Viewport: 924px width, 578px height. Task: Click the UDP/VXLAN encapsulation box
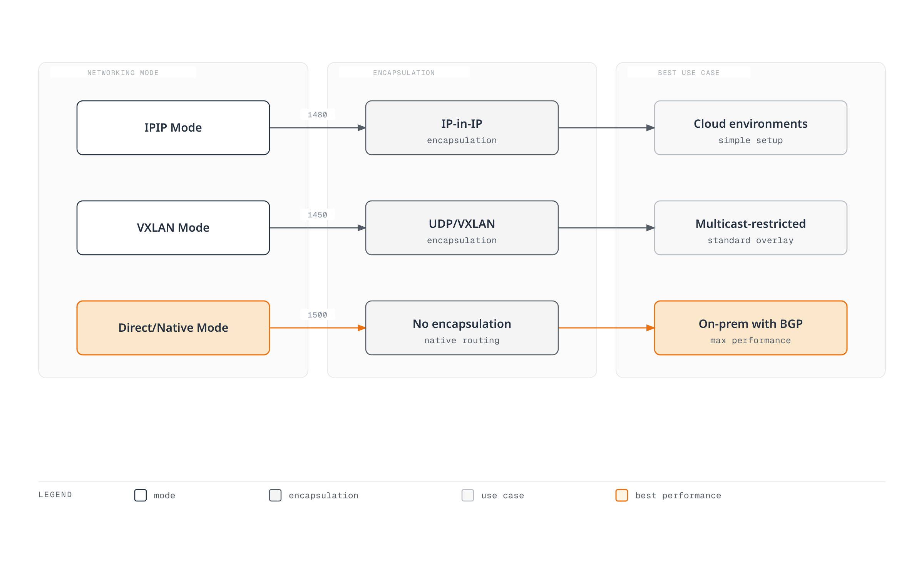tap(462, 228)
